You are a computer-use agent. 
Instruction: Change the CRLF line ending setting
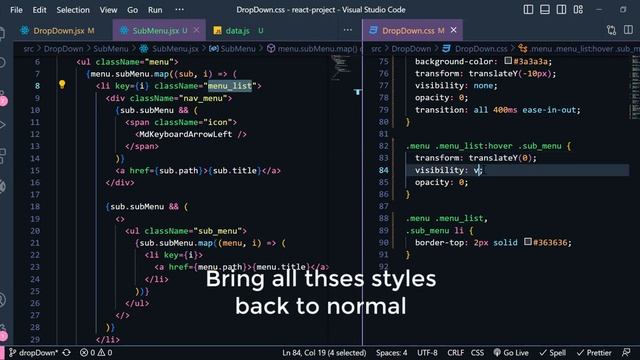tap(456, 353)
